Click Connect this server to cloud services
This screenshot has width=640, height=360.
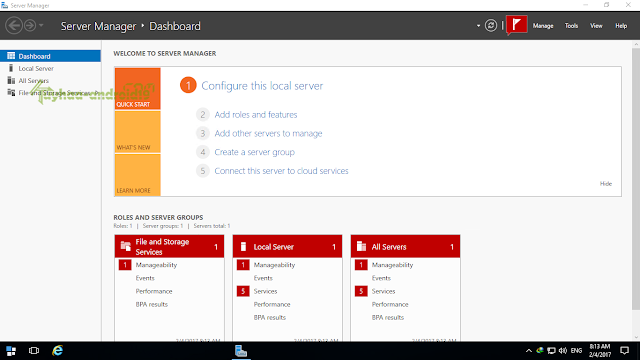pos(281,171)
